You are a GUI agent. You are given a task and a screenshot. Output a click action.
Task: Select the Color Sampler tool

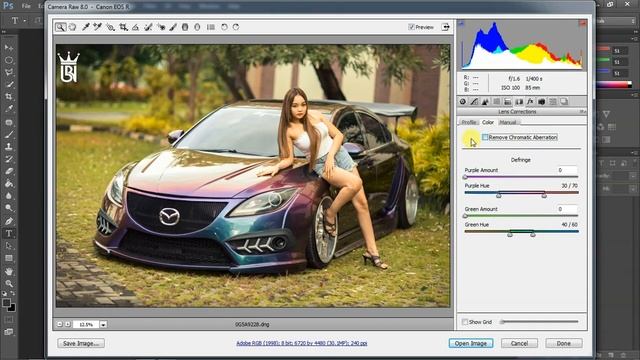(x=98, y=27)
